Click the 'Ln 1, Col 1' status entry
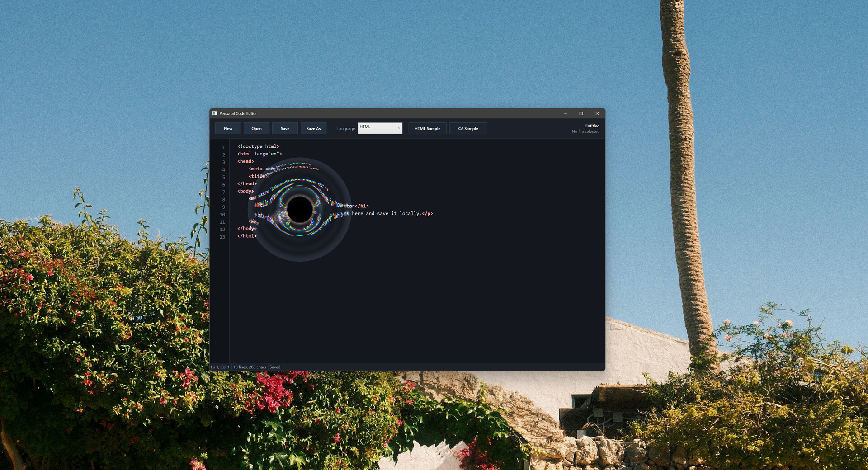Image resolution: width=868 pixels, height=470 pixels. coord(220,367)
